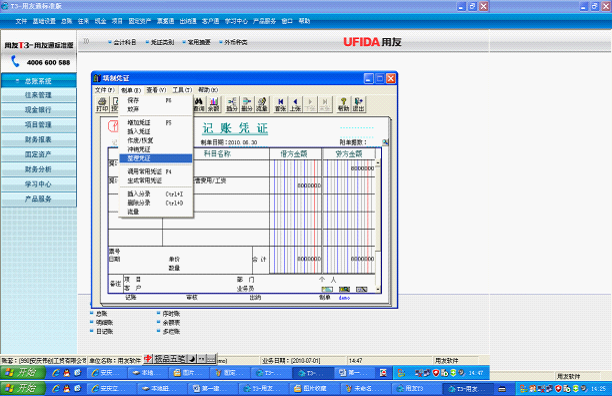Click the 删分 delete entry icon

pyautogui.click(x=247, y=105)
